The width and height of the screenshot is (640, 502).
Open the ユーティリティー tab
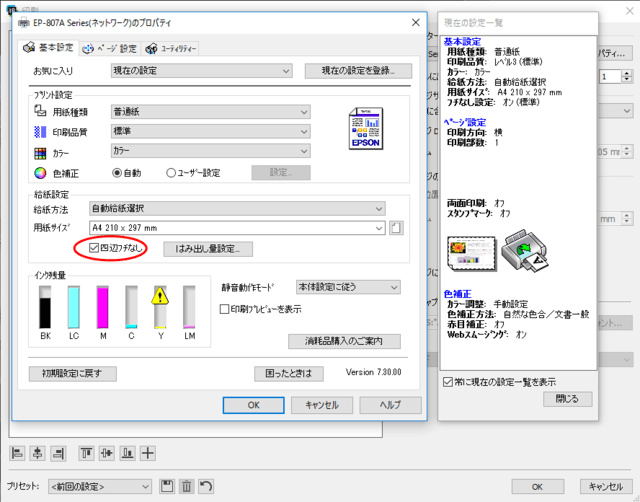[x=172, y=48]
